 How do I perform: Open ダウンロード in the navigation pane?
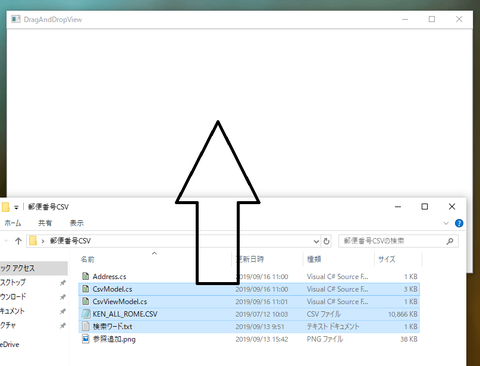13,297
